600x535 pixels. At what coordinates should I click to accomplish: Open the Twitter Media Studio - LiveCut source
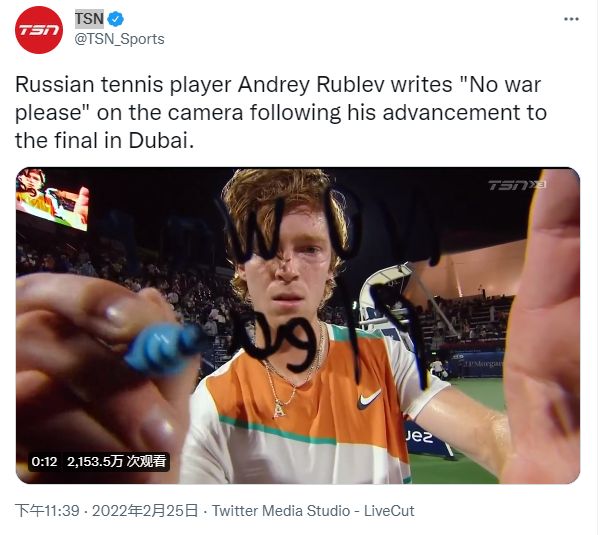click(313, 511)
